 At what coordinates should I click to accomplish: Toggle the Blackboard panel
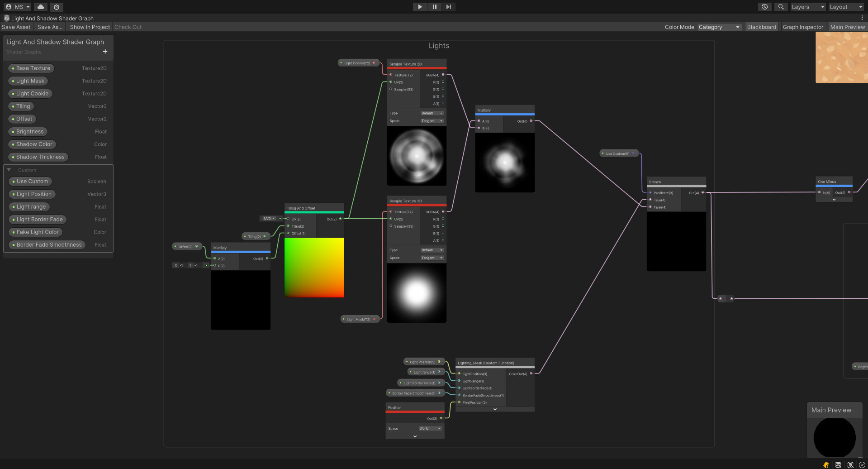(761, 27)
